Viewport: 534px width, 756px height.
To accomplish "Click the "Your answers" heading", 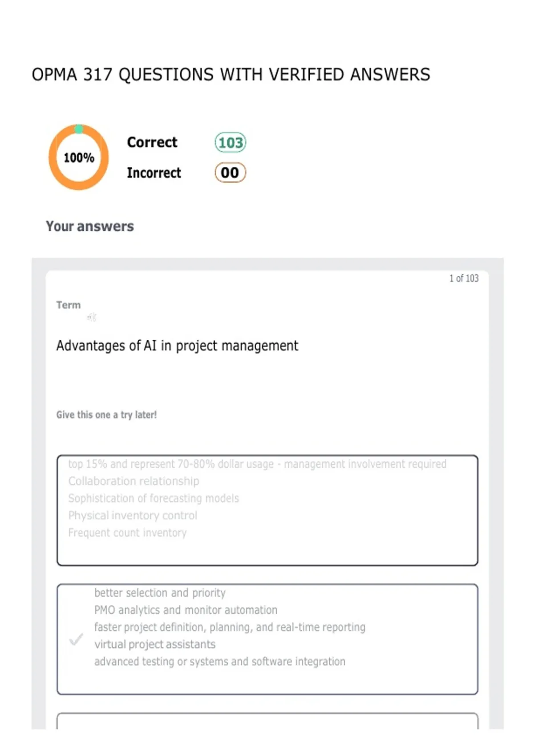I will (90, 226).
